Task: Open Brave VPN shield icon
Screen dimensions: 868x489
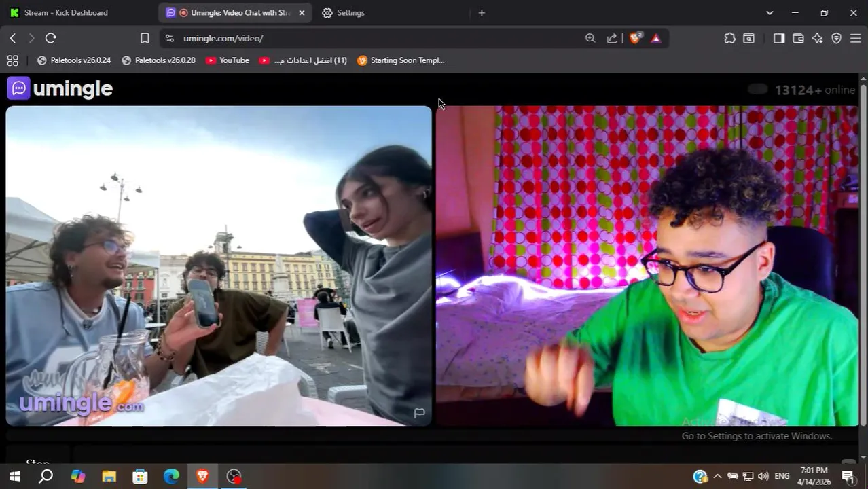Action: (836, 39)
